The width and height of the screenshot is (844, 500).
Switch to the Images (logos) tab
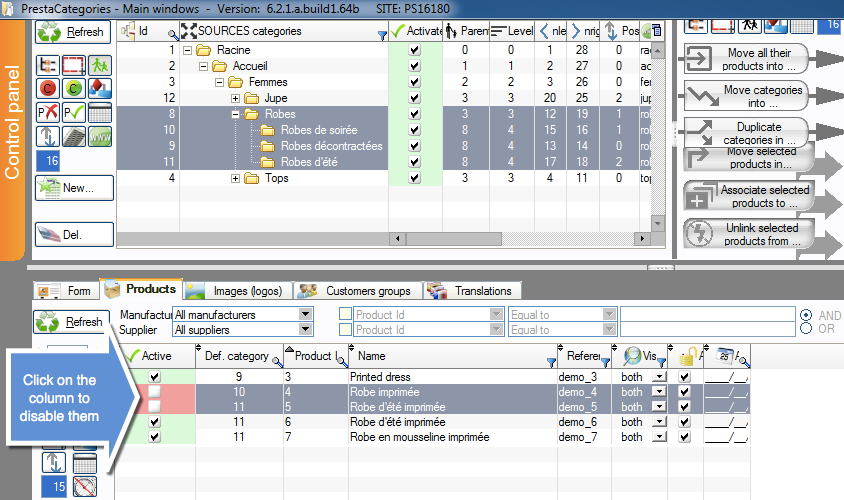[x=237, y=291]
